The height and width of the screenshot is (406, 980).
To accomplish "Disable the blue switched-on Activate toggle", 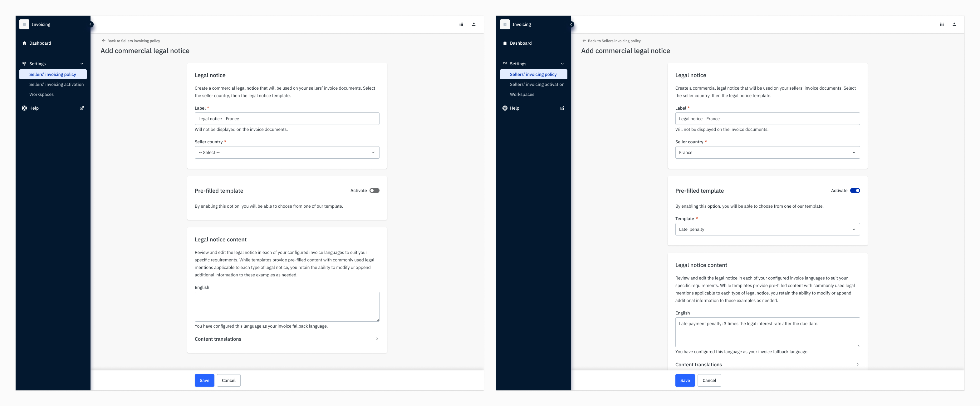I will pos(855,191).
